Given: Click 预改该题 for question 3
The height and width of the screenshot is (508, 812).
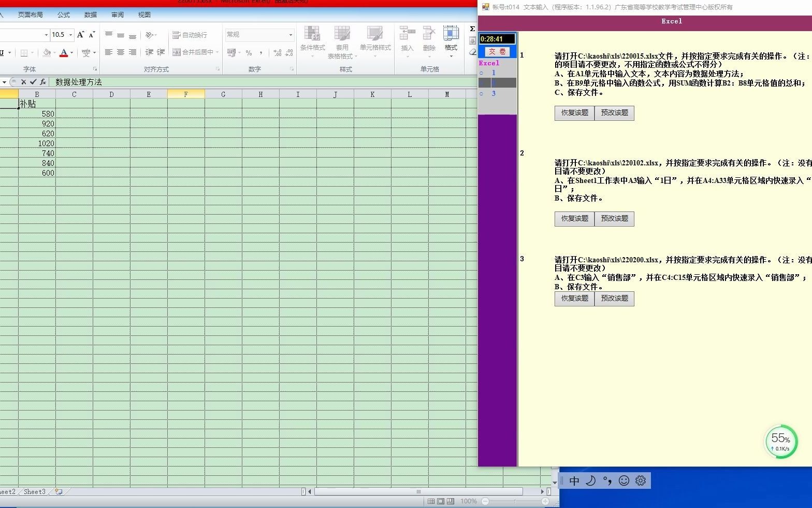Looking at the screenshot, I should pyautogui.click(x=614, y=299).
